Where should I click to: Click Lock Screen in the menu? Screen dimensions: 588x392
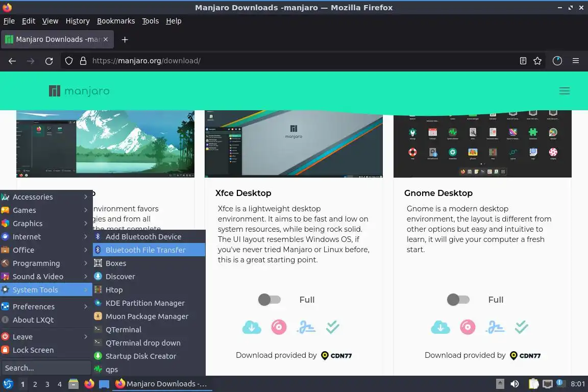tap(46, 350)
